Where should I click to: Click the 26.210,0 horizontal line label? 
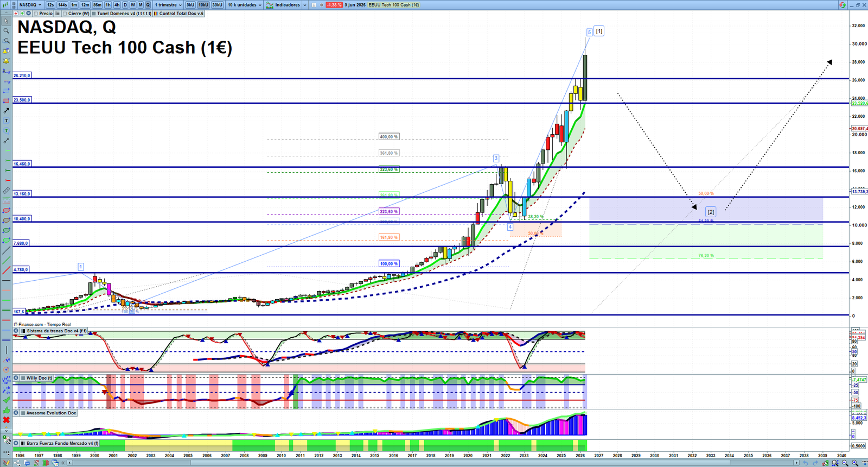[22, 75]
